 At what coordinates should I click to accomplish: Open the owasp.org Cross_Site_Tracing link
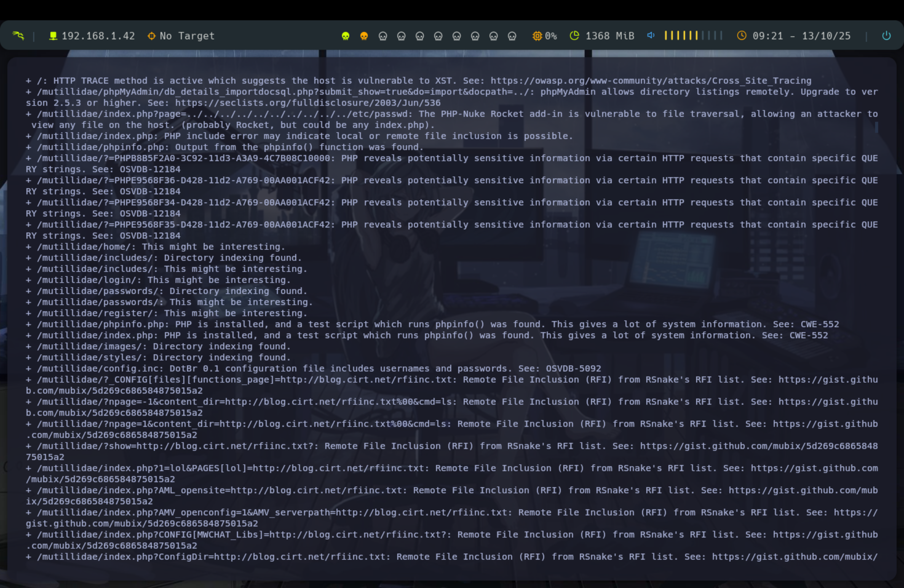click(x=650, y=81)
